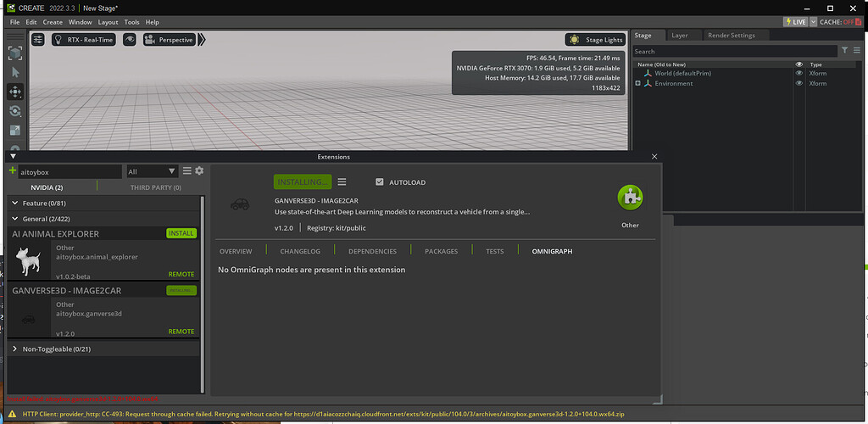Click the CACHE: OFF indicator
The image size is (868, 424).
842,21
